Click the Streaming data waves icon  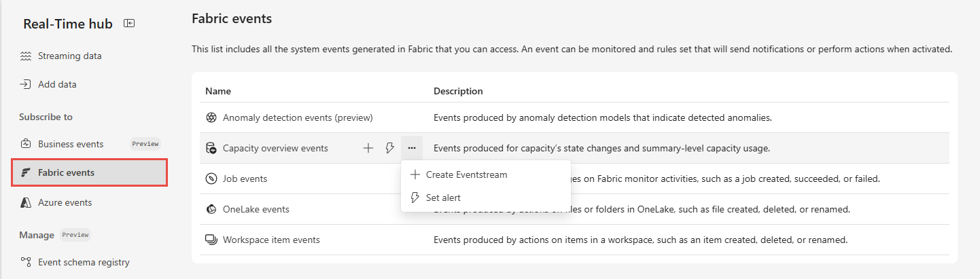coord(26,56)
